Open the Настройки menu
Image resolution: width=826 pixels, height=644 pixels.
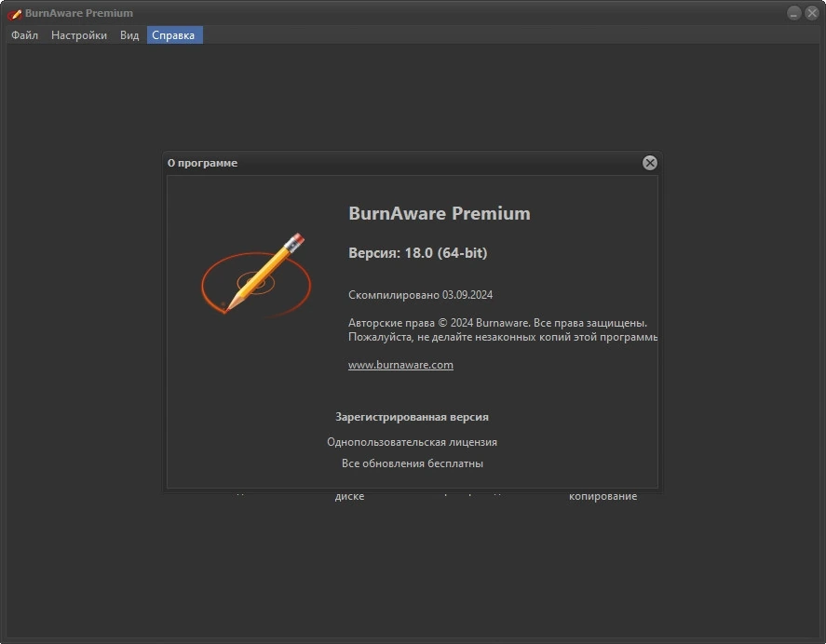pos(79,35)
